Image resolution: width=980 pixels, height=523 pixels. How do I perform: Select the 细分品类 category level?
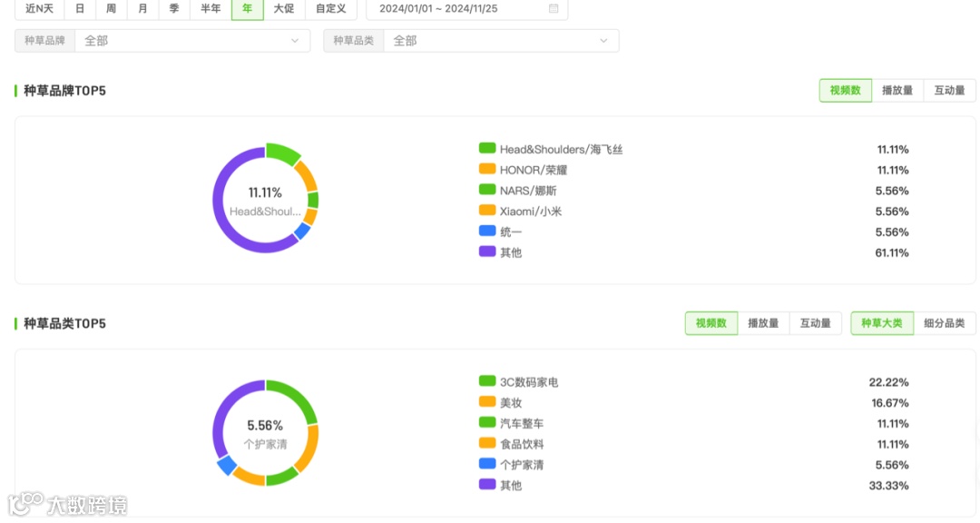point(945,323)
